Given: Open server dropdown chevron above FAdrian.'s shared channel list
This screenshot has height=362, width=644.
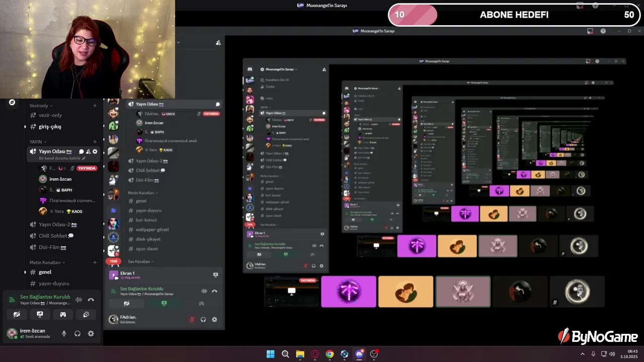Looking at the screenshot, I should [178, 42].
